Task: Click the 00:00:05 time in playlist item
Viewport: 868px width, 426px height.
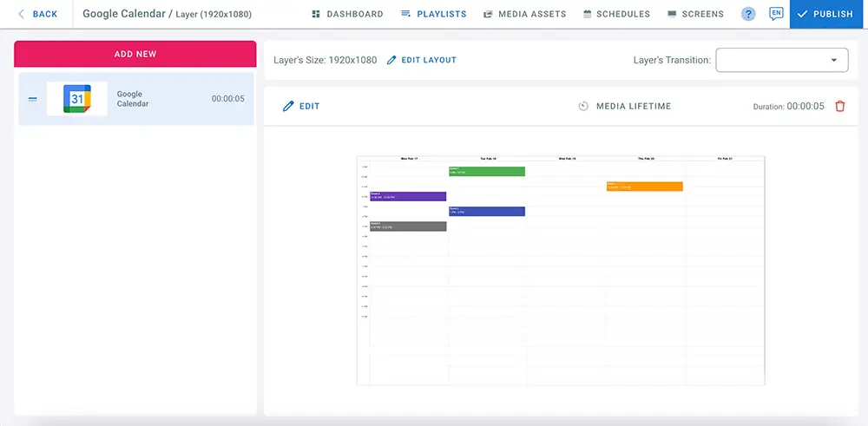Action: [x=227, y=99]
